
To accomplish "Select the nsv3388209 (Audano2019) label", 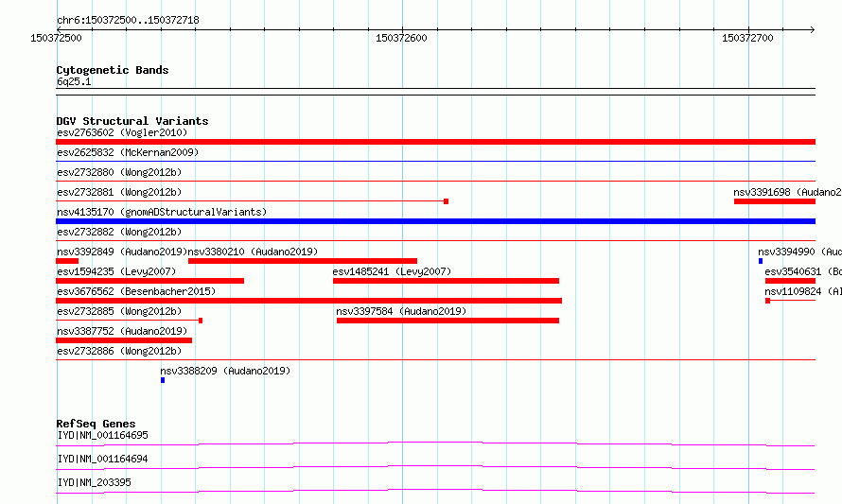I will click(x=225, y=371).
